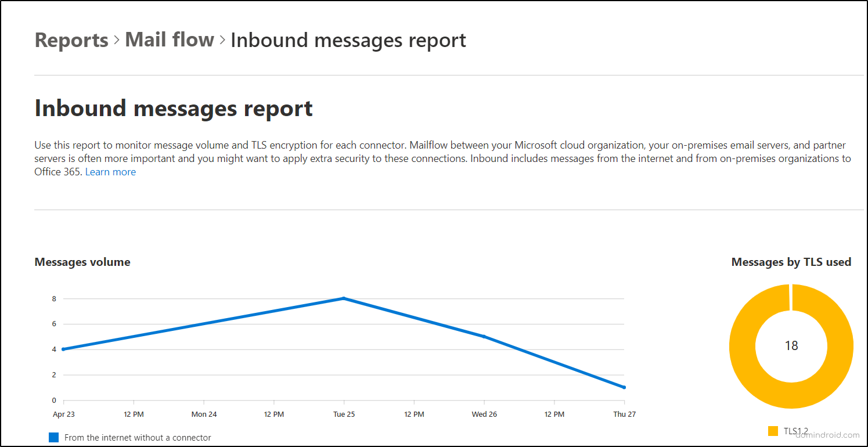Image resolution: width=868 pixels, height=447 pixels.
Task: Click the Messages by TLS used heading
Action: [x=791, y=262]
